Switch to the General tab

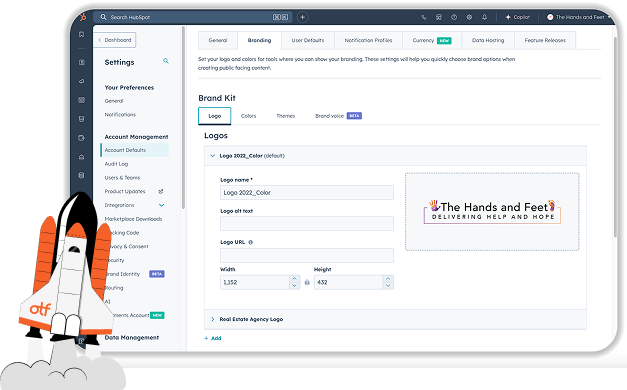[x=218, y=40]
